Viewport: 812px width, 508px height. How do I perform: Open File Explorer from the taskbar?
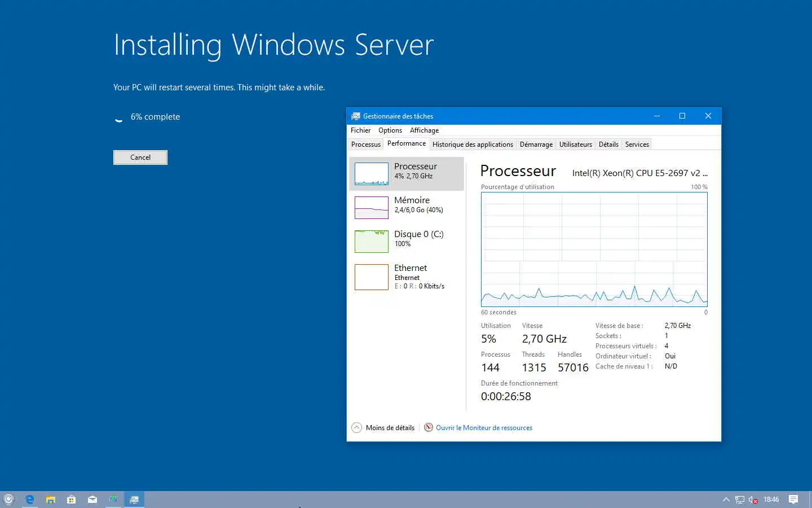pyautogui.click(x=51, y=500)
